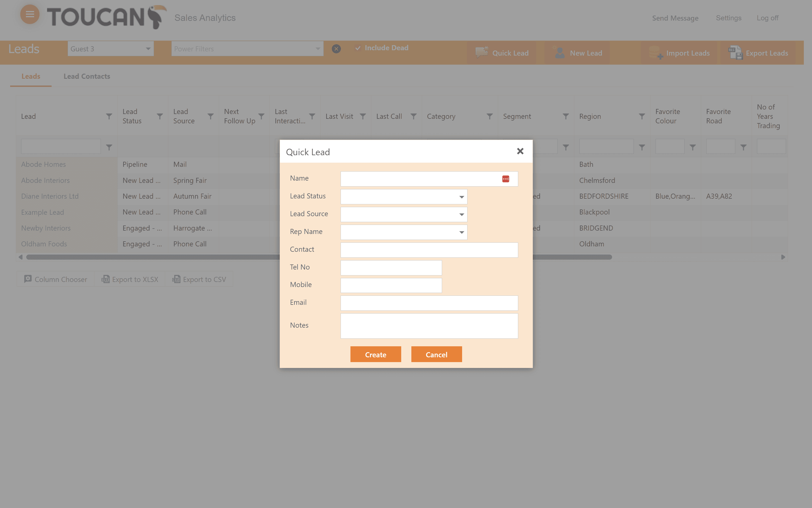Click the Region column header filter icon
This screenshot has width=812, height=508.
pyautogui.click(x=642, y=116)
